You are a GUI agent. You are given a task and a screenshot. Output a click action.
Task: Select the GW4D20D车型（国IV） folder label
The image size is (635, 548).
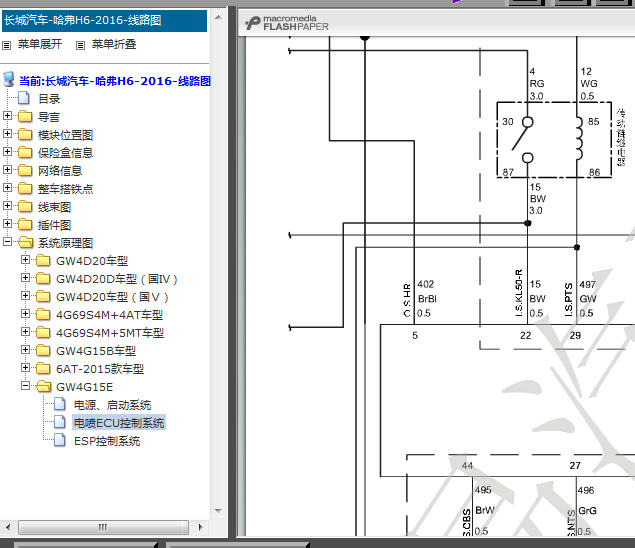point(117,279)
